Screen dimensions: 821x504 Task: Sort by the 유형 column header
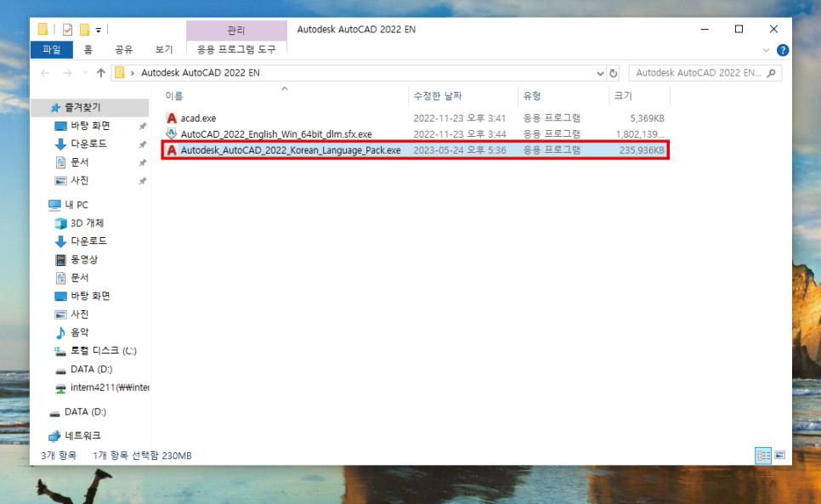pyautogui.click(x=532, y=96)
